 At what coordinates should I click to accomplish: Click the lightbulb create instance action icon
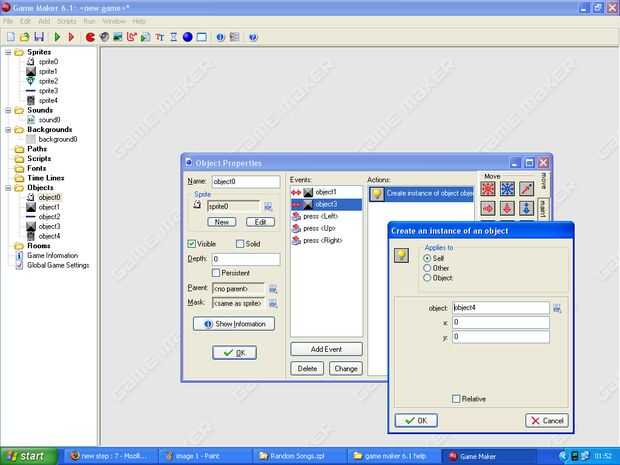[377, 194]
